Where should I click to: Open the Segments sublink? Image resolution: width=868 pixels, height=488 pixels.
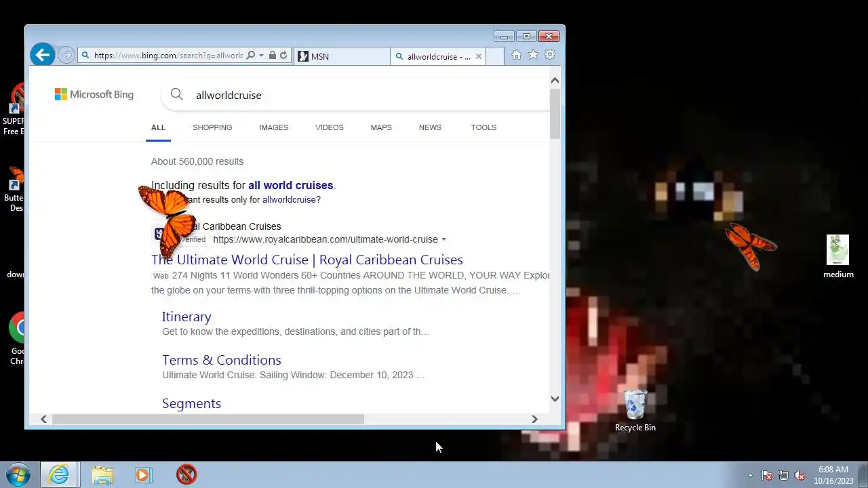pos(191,403)
